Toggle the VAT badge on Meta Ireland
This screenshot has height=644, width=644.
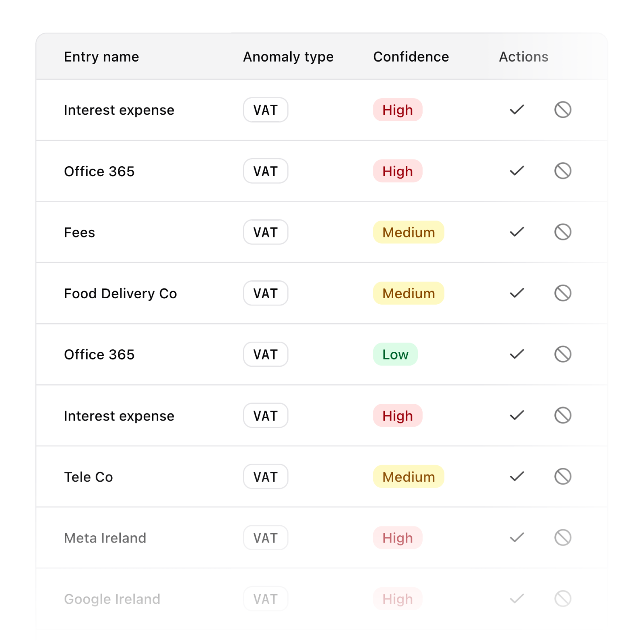point(266,538)
